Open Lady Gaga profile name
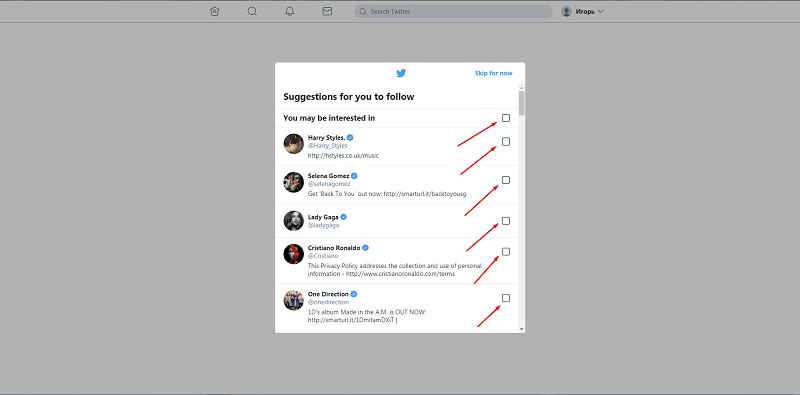Viewport: 800px width, 395px height. pos(323,217)
